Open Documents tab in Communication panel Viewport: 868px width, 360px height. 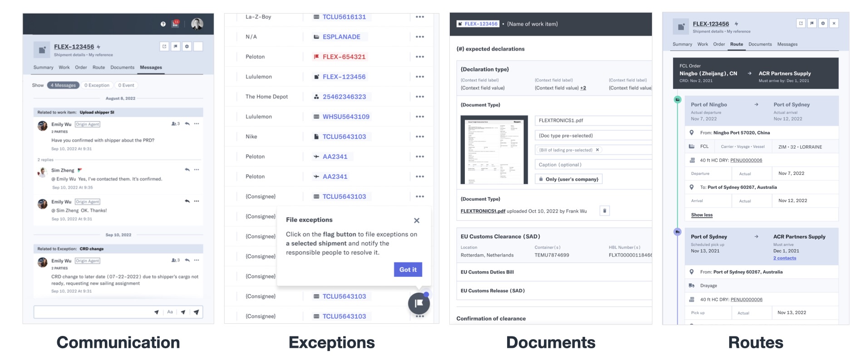pos(122,67)
